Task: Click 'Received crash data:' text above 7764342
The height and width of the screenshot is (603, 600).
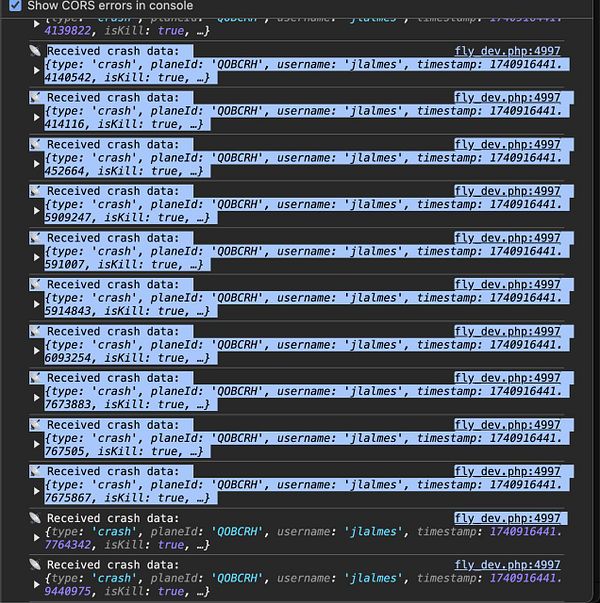Action: point(113,518)
